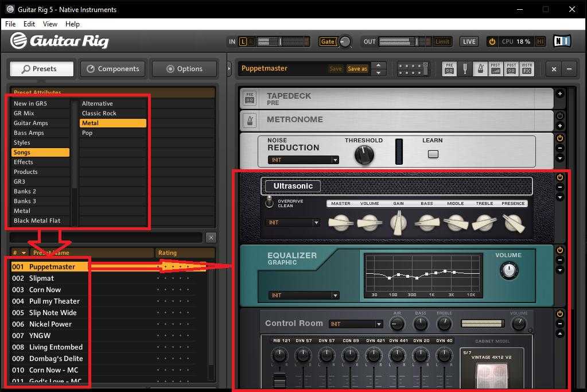Screen dimensions: 587x392
Task: Show the Tuner in the rack toolbar
Action: (x=465, y=69)
